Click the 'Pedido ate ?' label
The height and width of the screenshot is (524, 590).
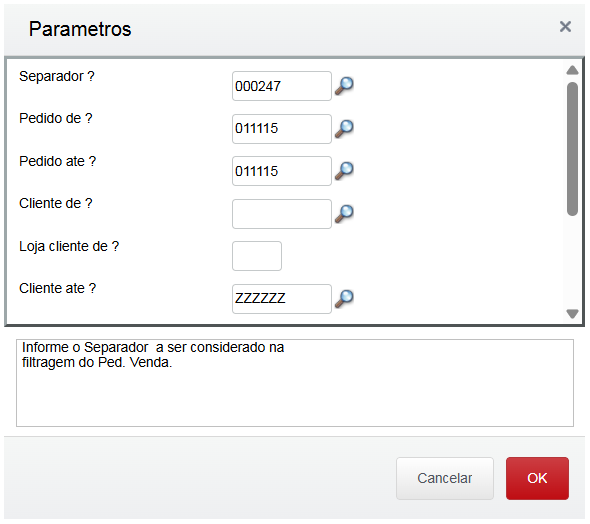58,161
